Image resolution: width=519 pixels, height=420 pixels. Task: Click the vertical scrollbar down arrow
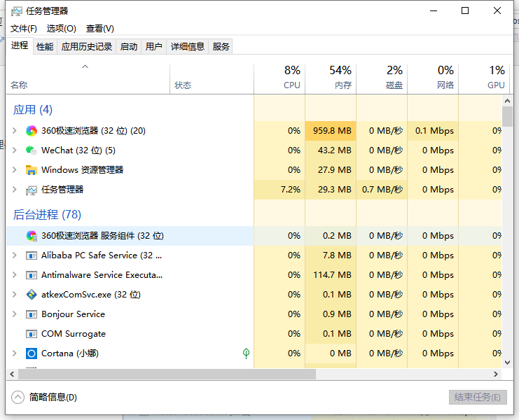point(507,363)
